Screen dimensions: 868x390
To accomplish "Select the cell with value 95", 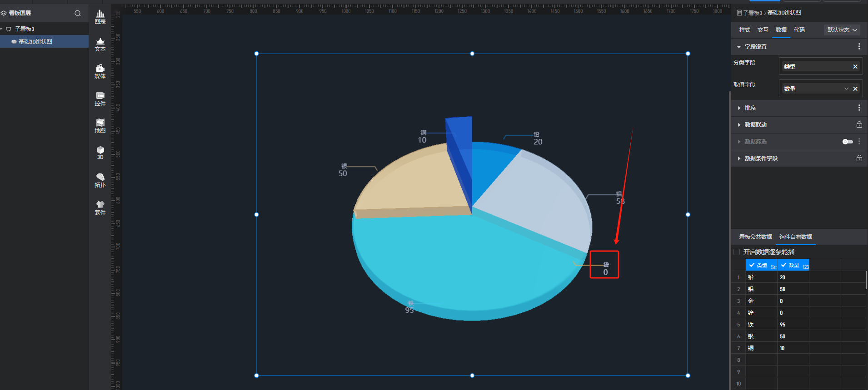I will pos(793,325).
